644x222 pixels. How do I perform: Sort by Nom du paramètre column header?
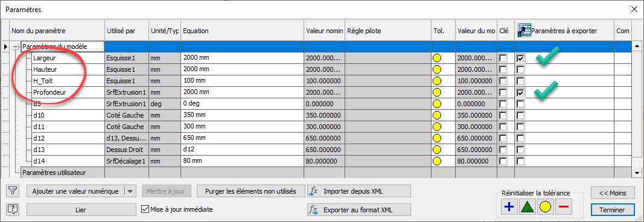pyautogui.click(x=57, y=31)
